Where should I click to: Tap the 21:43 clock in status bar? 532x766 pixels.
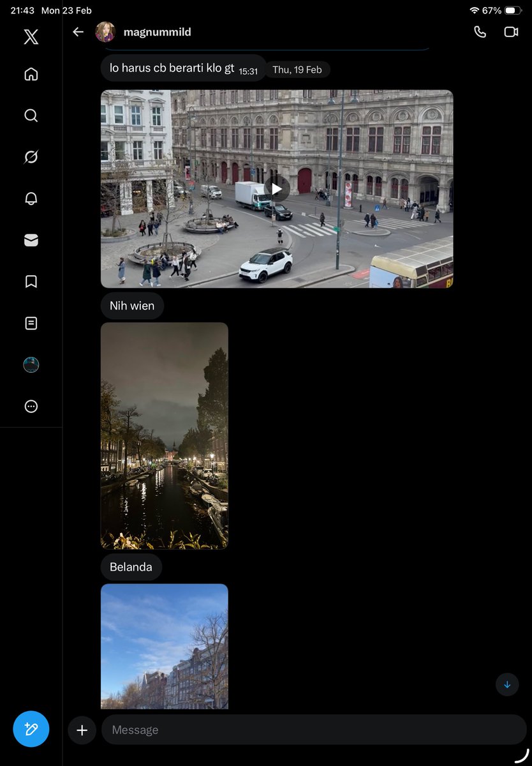click(x=22, y=11)
